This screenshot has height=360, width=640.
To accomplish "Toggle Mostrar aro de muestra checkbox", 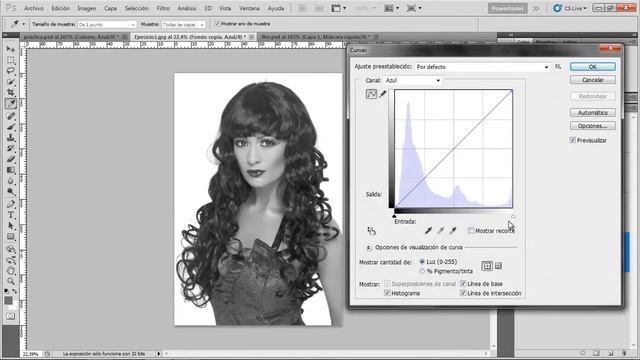I will (x=217, y=24).
